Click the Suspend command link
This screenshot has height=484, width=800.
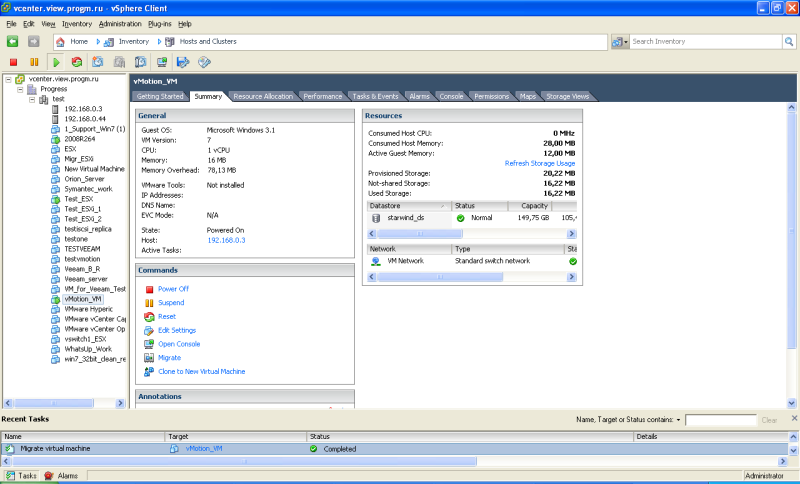pyautogui.click(x=171, y=303)
